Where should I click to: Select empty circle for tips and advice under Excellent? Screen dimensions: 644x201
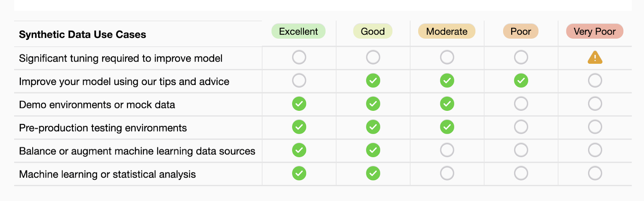(299, 81)
